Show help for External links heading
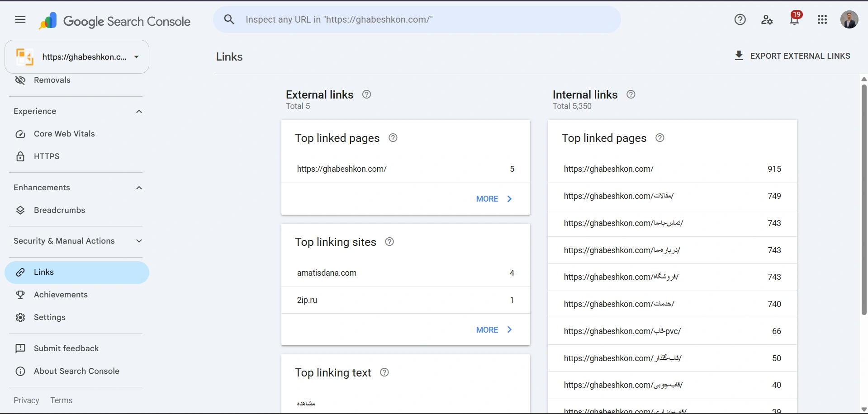Image resolution: width=868 pixels, height=414 pixels. [x=367, y=94]
